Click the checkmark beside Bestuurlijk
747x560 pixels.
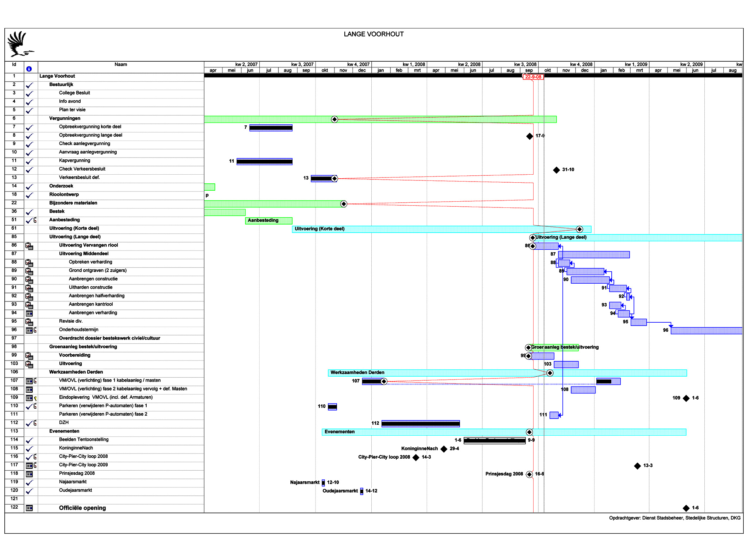pyautogui.click(x=30, y=85)
